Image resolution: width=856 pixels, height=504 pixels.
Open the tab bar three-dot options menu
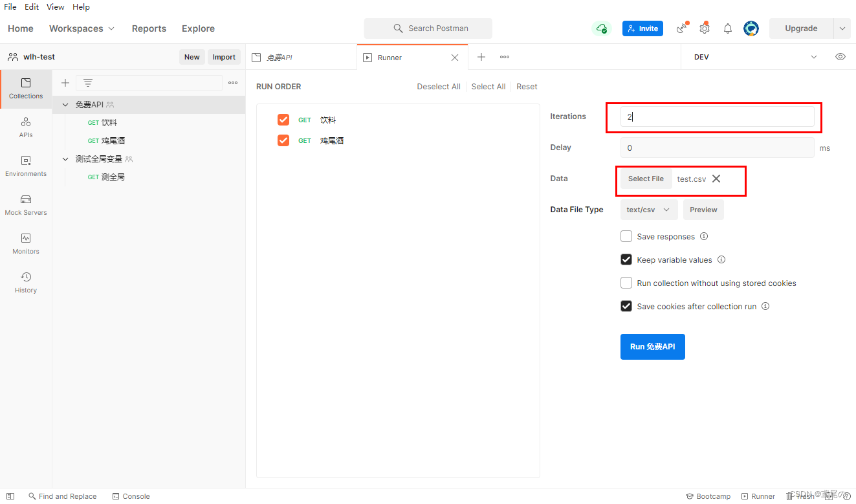505,57
